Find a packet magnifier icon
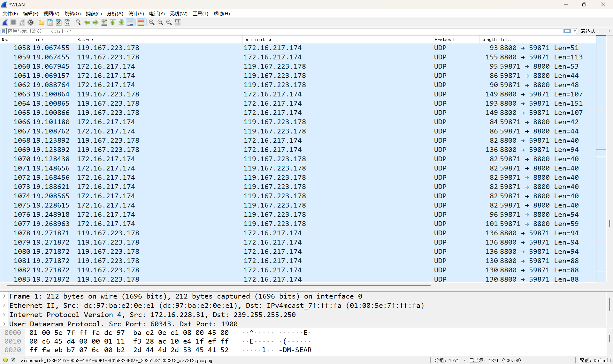This screenshot has width=613, height=364. coord(78,22)
